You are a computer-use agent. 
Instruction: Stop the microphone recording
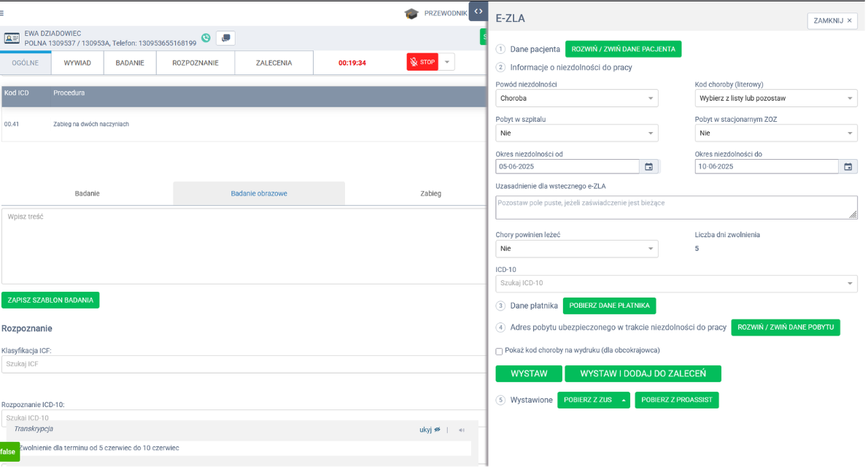point(422,63)
